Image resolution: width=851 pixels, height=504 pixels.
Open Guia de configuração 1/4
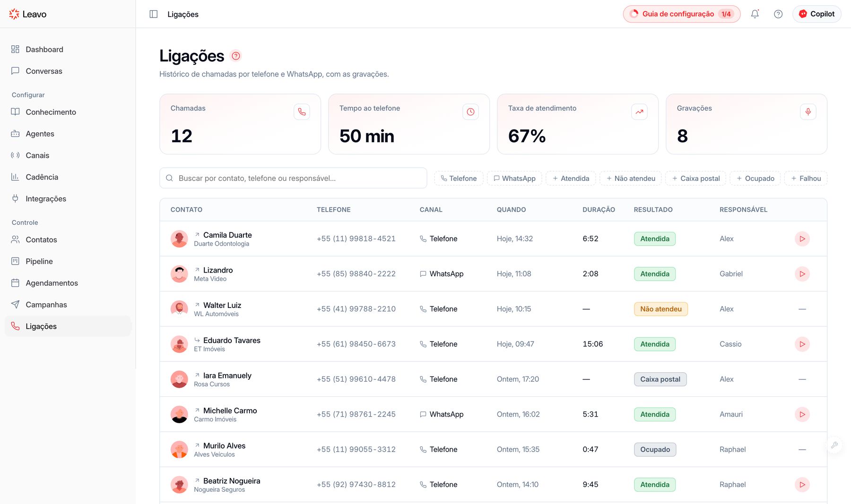point(682,14)
